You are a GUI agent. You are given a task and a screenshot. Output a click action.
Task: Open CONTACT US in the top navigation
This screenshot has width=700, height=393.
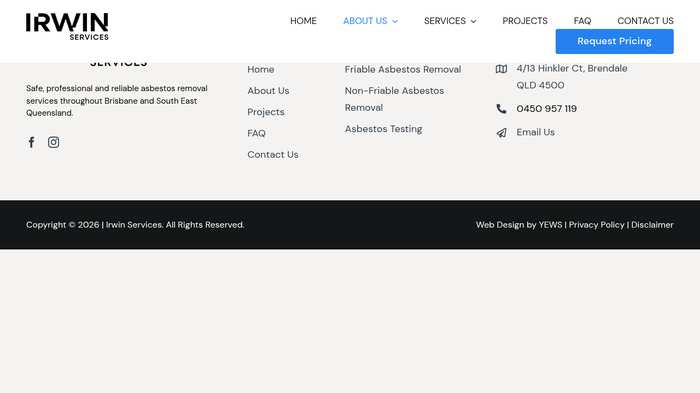tap(645, 21)
